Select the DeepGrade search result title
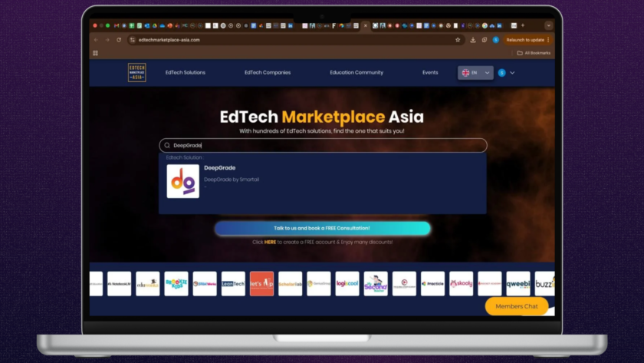Screen dimensions: 644x363 click(x=220, y=168)
